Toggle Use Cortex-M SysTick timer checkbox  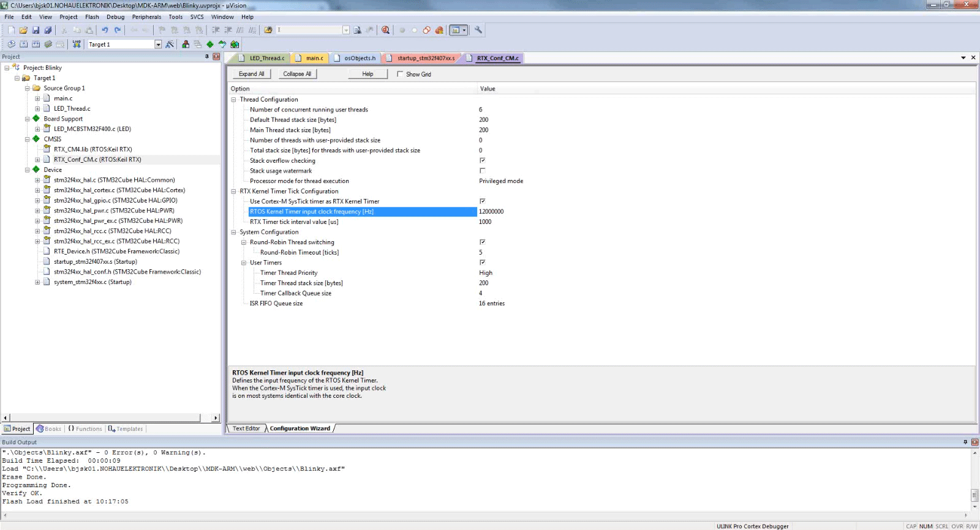482,201
